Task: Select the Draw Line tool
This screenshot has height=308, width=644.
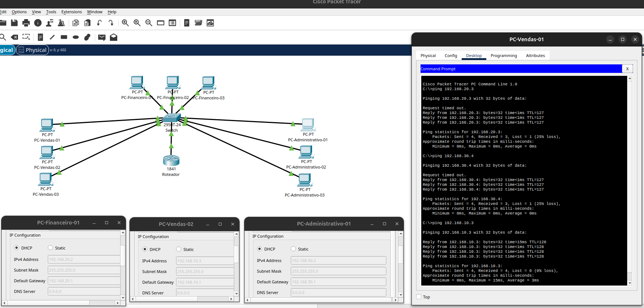Action: pyautogui.click(x=52, y=37)
